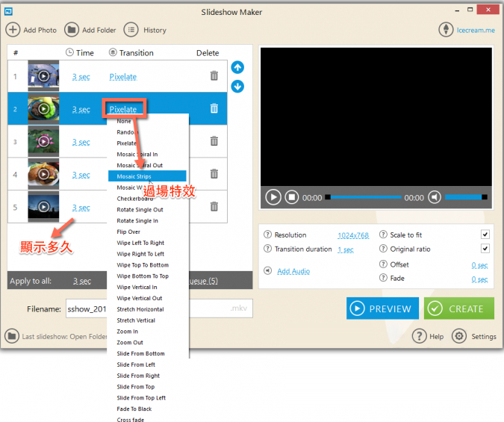Viewport: 504px width, 422px height.
Task: Delete slide 5 with its trash icon
Action: tap(214, 206)
